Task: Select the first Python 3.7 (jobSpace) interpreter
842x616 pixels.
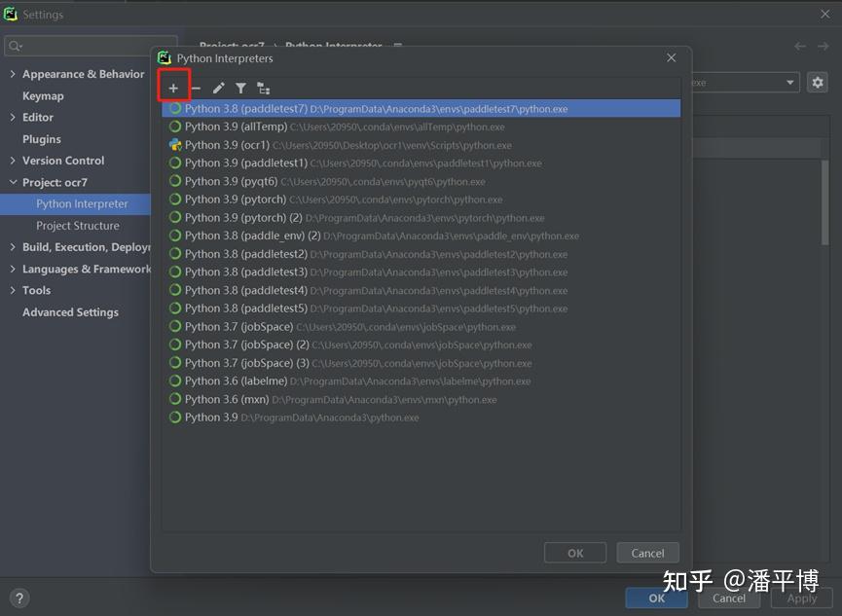Action: click(x=421, y=327)
